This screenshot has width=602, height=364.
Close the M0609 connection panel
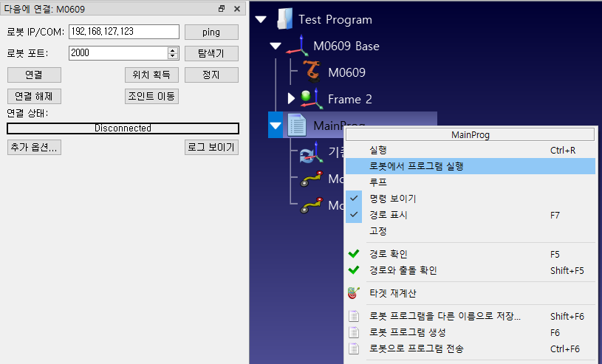237,8
